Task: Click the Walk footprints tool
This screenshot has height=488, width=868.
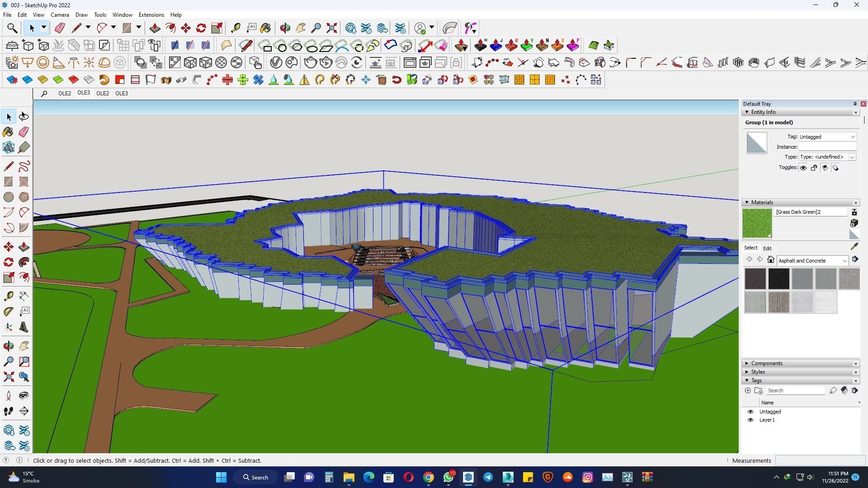Action: click(8, 411)
